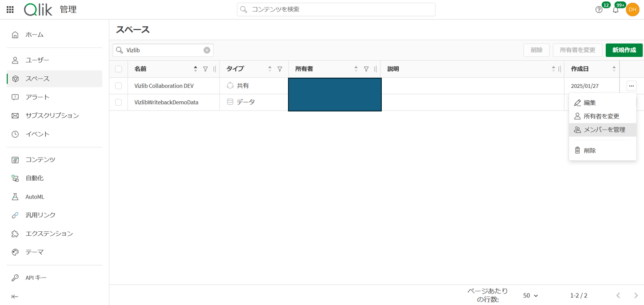Choose 削除 from context menu

(x=603, y=151)
